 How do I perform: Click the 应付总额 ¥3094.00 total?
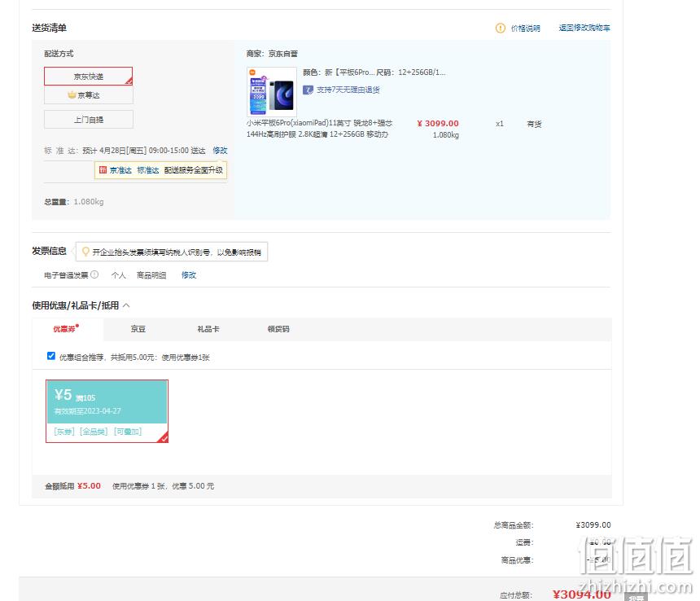click(x=582, y=594)
